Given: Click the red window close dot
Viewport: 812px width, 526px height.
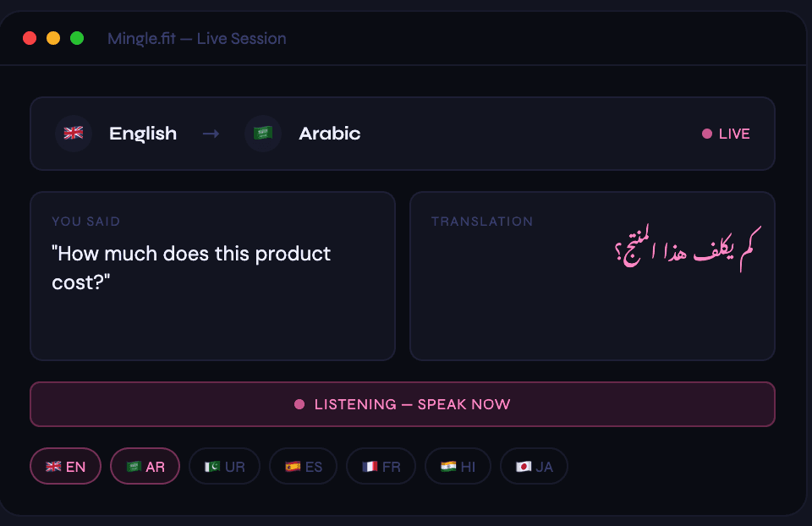Looking at the screenshot, I should 30,38.
